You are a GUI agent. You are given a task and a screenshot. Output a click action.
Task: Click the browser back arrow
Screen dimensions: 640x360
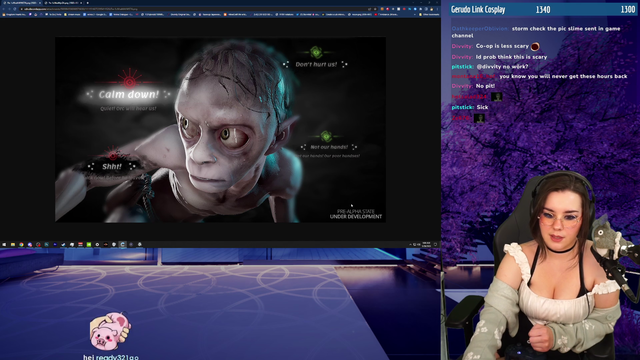point(3,9)
